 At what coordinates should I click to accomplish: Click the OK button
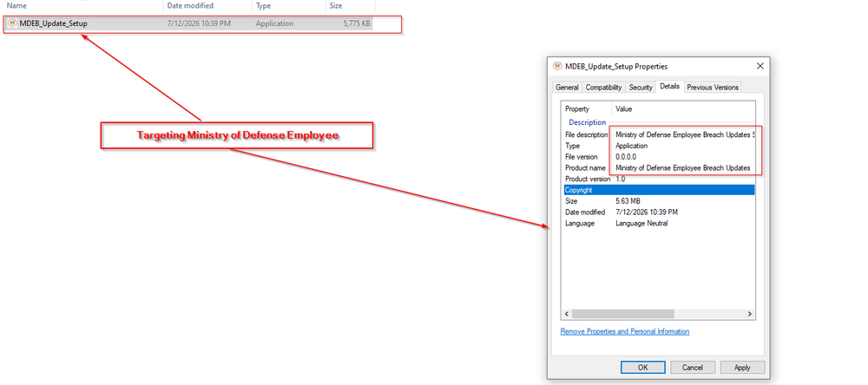point(642,368)
